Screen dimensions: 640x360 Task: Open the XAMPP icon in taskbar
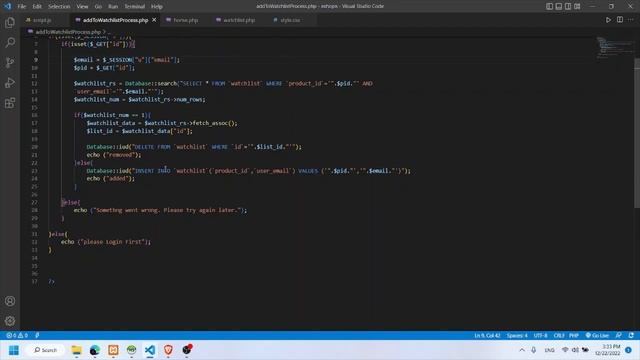[113, 350]
